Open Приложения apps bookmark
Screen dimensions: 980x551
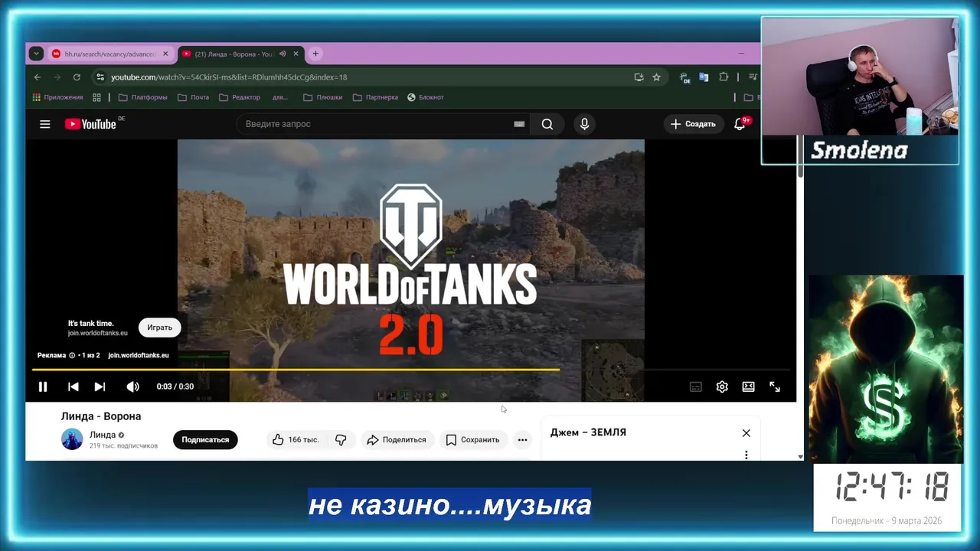pos(57,97)
